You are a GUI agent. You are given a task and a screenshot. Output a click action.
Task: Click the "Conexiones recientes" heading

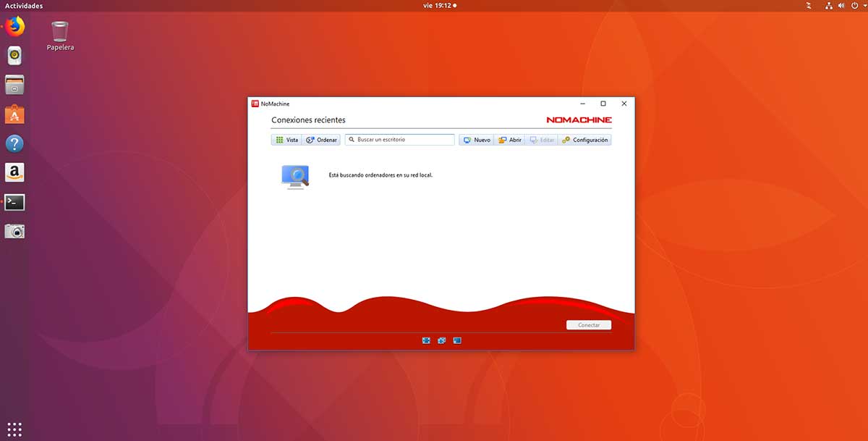(x=308, y=120)
